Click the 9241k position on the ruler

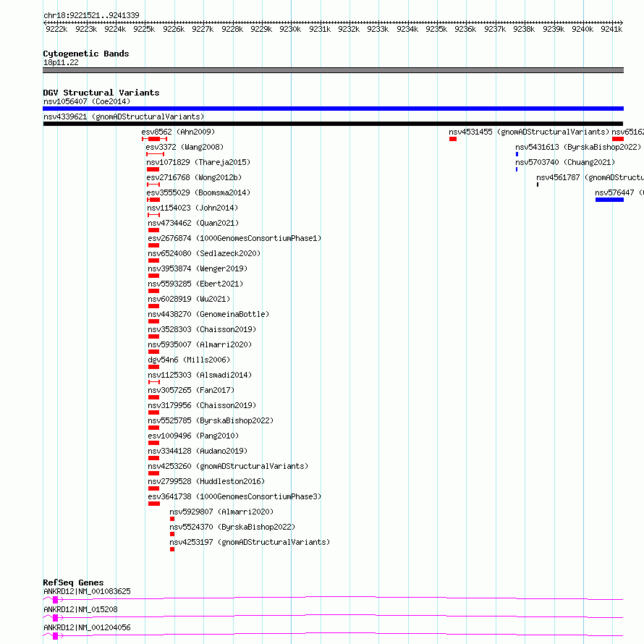pos(611,29)
